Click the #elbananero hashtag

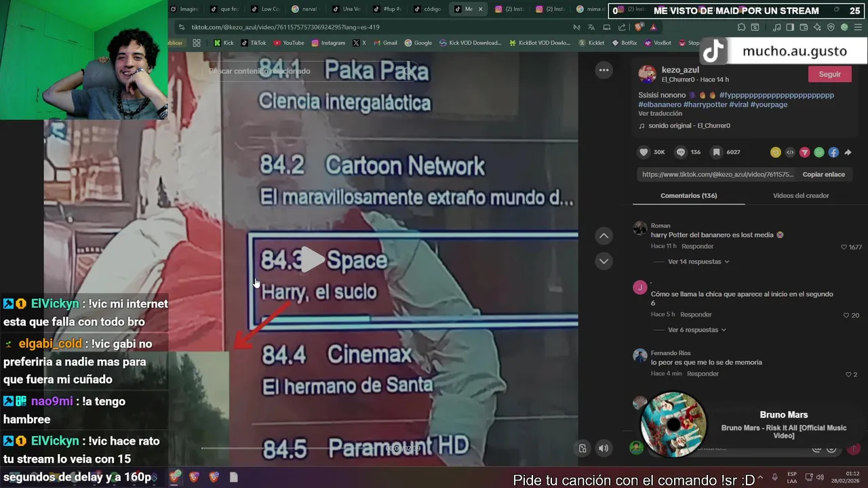(659, 104)
